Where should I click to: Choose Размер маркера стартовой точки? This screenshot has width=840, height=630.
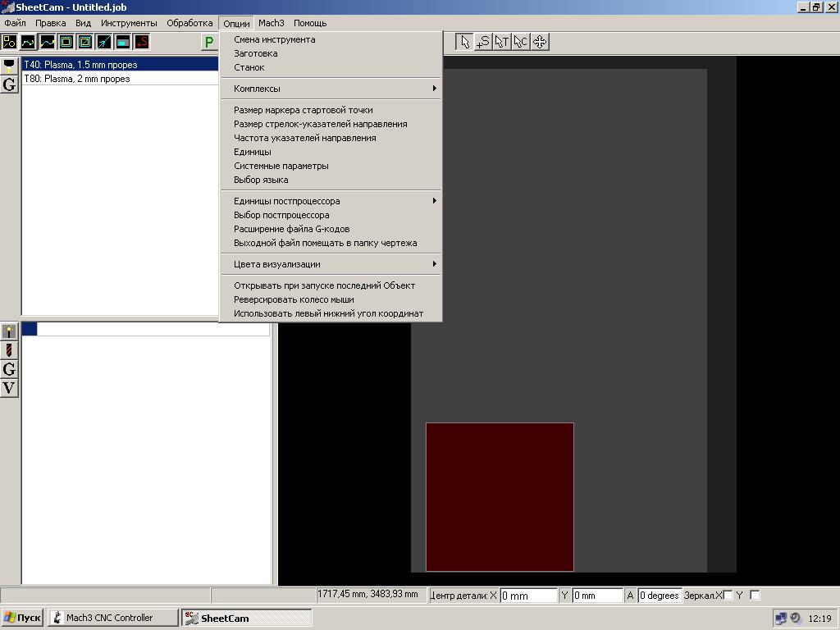point(331,110)
